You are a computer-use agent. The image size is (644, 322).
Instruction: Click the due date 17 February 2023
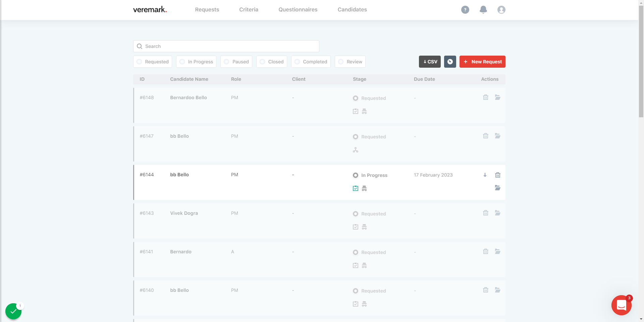pos(433,175)
